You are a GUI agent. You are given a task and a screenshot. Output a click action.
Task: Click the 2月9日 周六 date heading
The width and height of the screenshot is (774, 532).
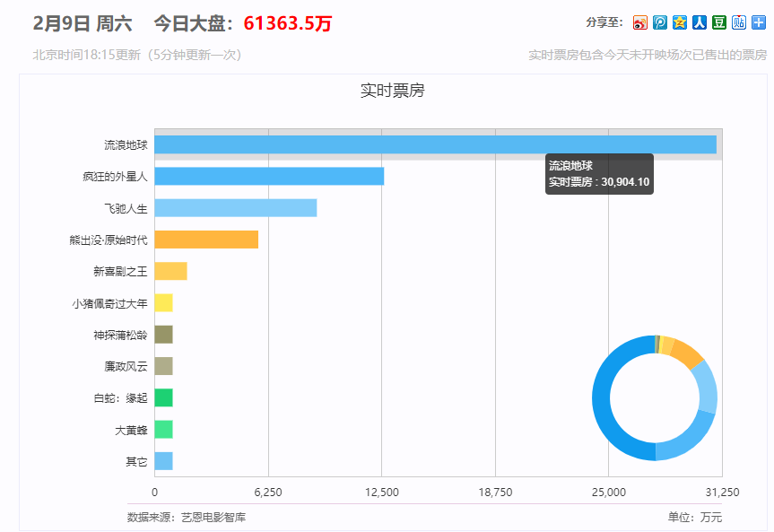point(83,23)
